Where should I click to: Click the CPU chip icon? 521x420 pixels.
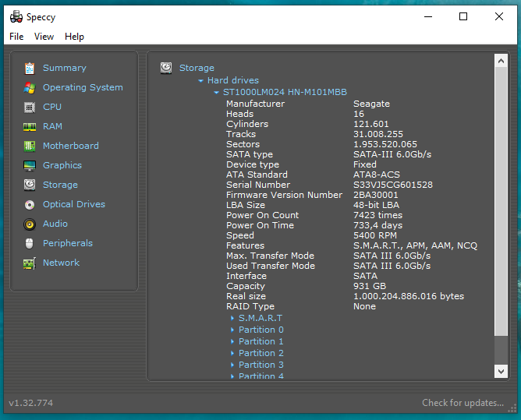tap(30, 108)
